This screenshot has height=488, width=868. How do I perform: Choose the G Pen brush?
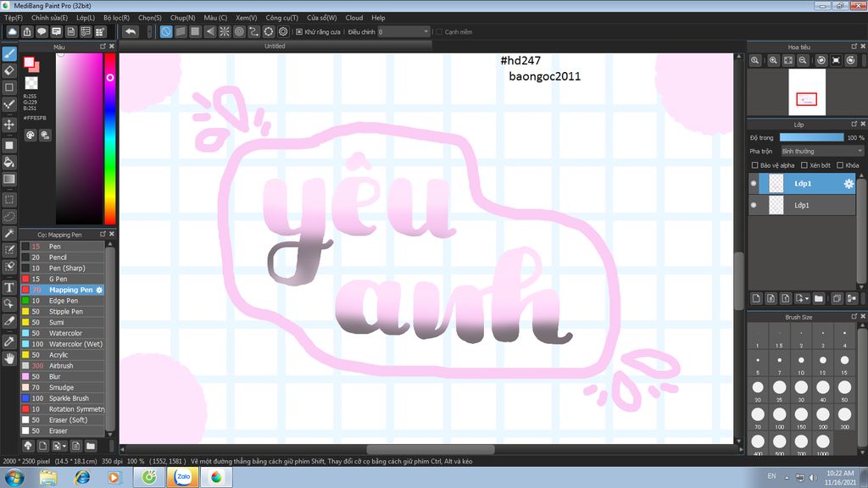[63, 279]
